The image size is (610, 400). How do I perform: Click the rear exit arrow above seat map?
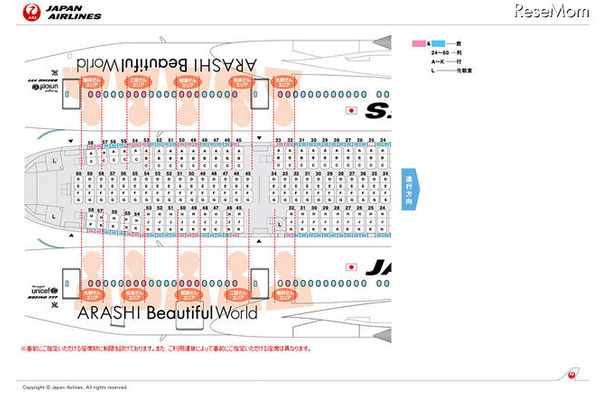coord(70,141)
